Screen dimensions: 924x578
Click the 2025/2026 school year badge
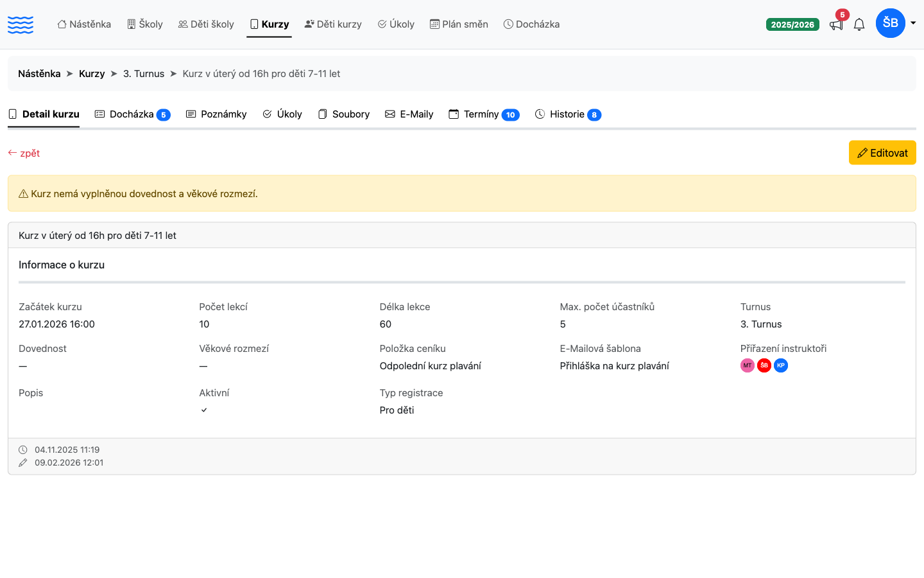(792, 24)
